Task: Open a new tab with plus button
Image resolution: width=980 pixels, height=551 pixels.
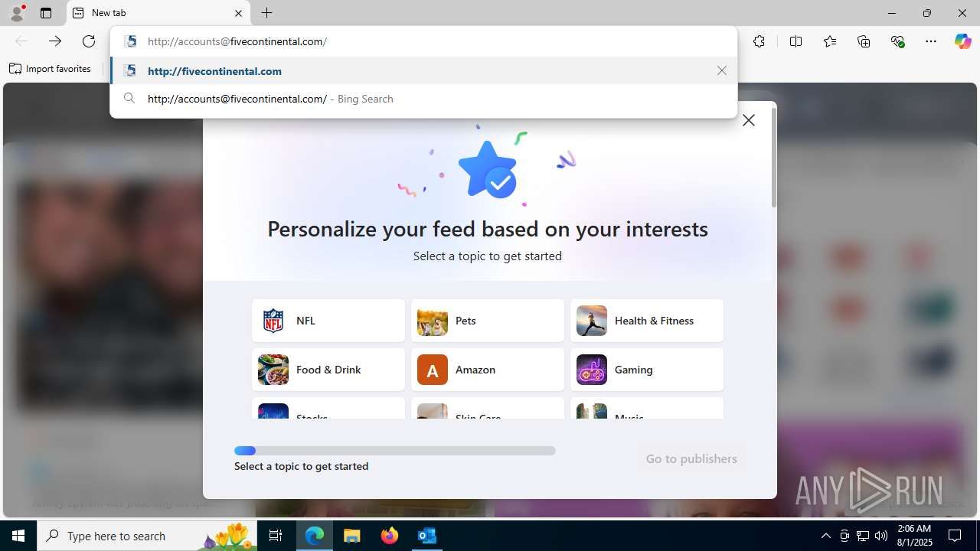Action: (266, 13)
